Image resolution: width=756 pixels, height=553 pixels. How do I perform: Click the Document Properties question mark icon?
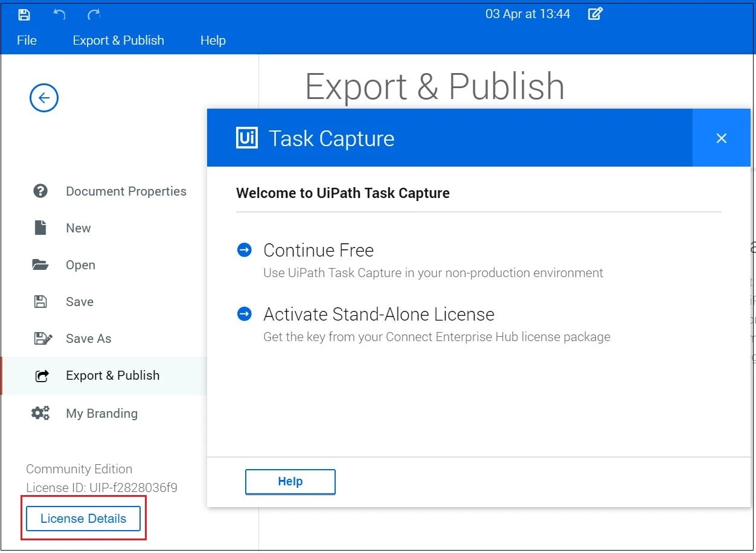click(x=40, y=191)
